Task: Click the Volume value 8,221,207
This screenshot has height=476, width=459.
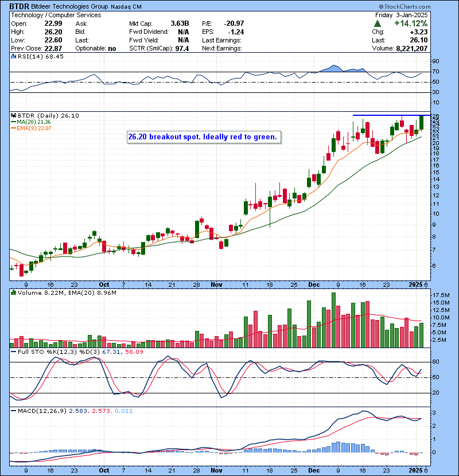Action: pyautogui.click(x=411, y=49)
